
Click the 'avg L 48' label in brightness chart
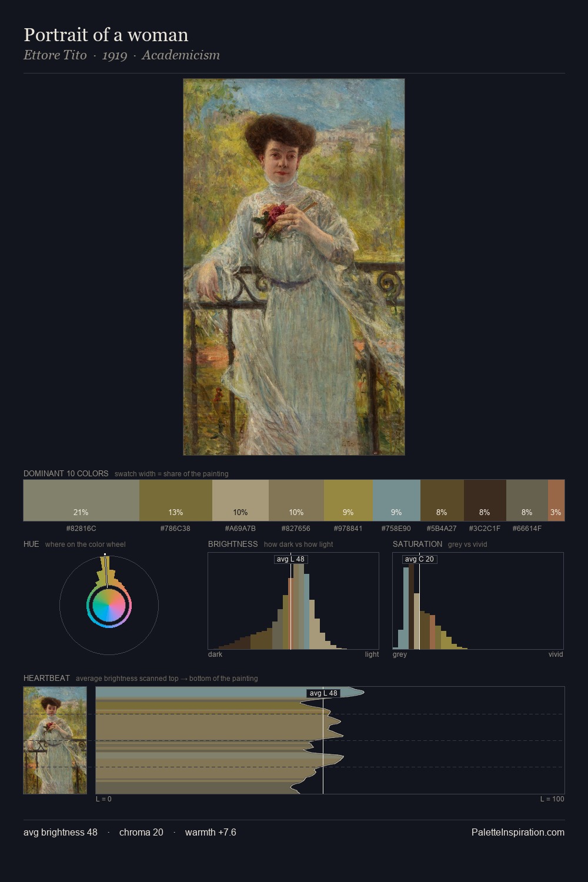290,559
